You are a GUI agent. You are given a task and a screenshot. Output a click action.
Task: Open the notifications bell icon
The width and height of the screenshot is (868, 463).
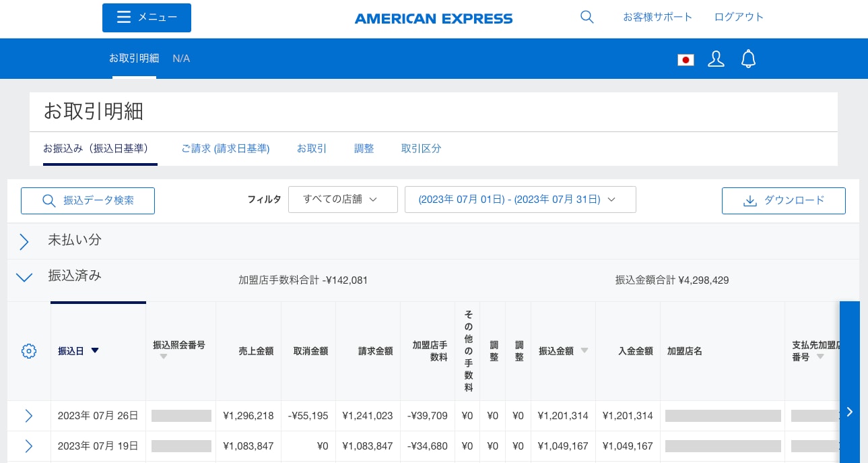click(x=748, y=59)
